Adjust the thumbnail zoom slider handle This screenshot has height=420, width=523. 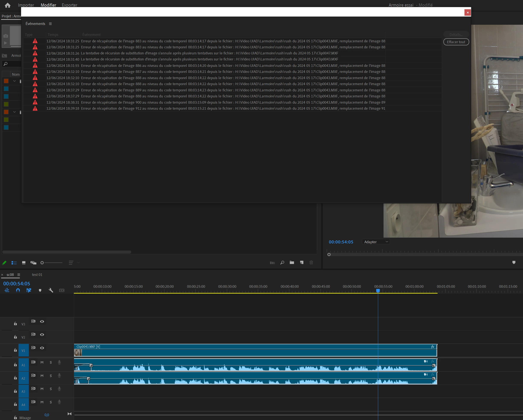click(42, 263)
